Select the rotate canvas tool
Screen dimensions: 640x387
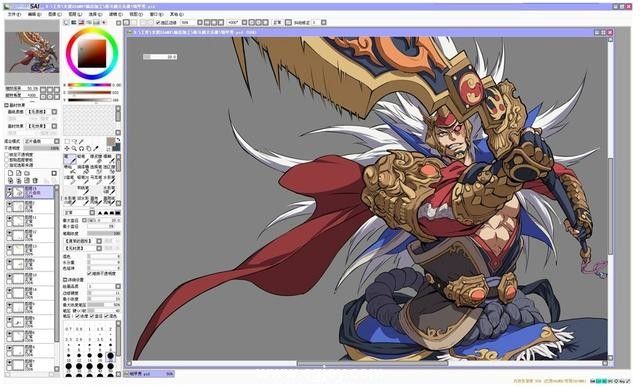pos(82,148)
